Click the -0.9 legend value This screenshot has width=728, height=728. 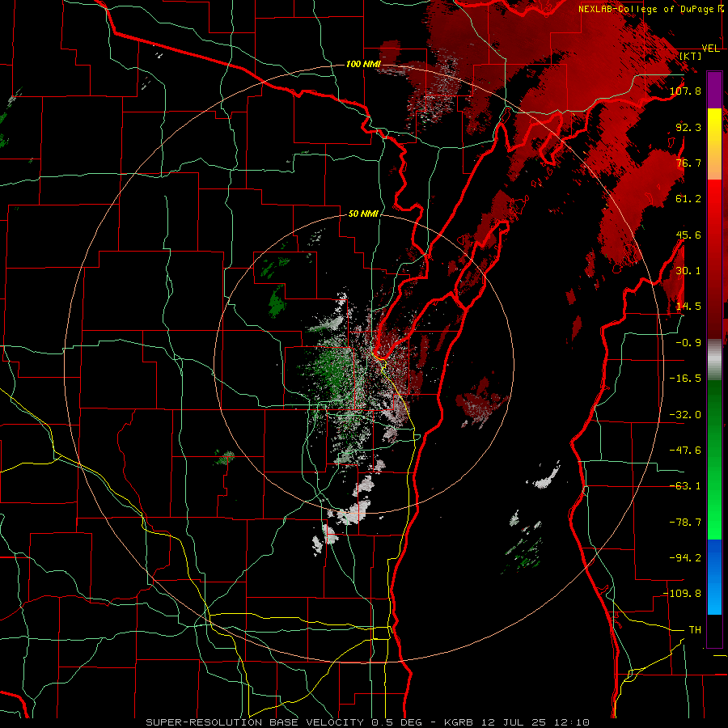point(688,343)
